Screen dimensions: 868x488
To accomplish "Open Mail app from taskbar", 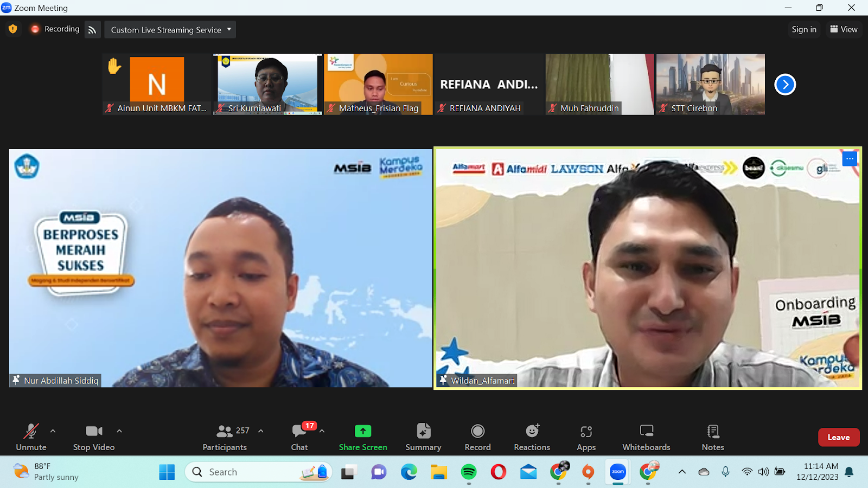I will (528, 472).
